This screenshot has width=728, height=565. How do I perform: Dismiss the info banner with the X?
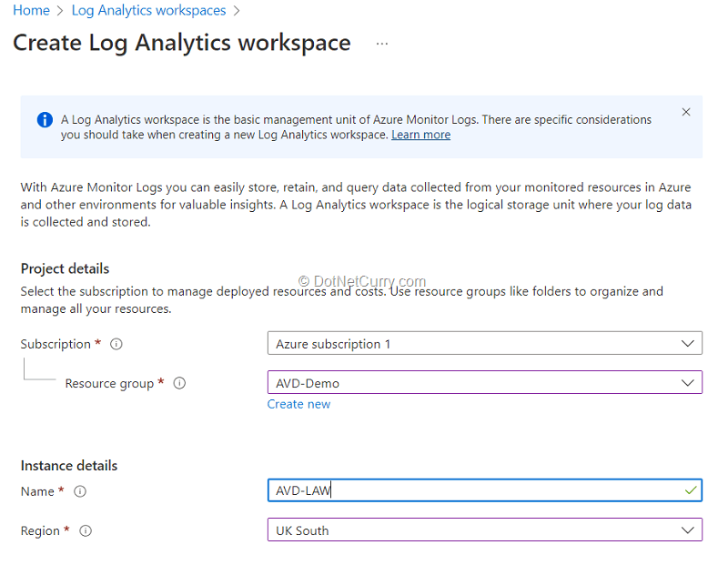pyautogui.click(x=686, y=112)
